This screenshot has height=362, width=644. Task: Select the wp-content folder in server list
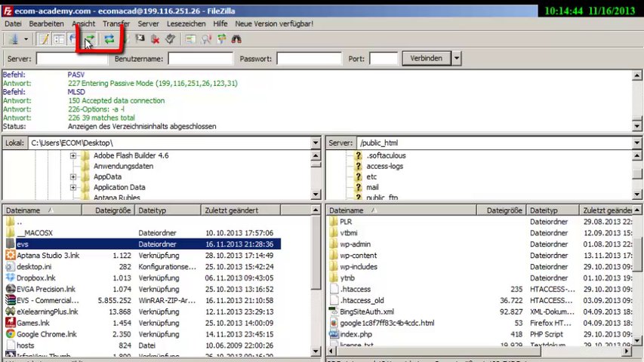(x=358, y=256)
